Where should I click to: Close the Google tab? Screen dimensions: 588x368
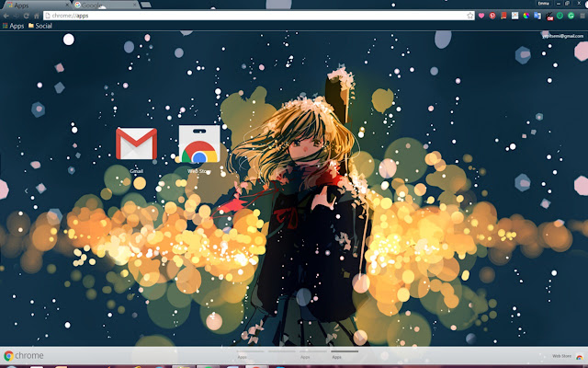tap(135, 5)
